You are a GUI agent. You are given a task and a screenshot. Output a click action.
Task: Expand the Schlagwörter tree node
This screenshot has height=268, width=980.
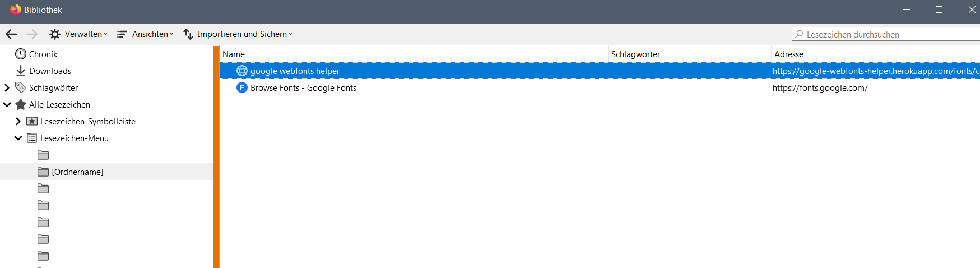pyautogui.click(x=7, y=87)
